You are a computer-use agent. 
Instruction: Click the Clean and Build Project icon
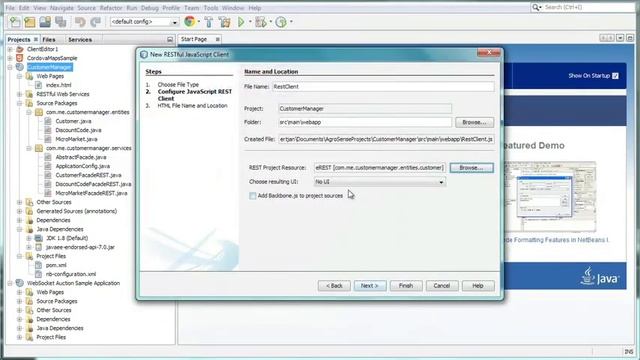tap(224, 22)
